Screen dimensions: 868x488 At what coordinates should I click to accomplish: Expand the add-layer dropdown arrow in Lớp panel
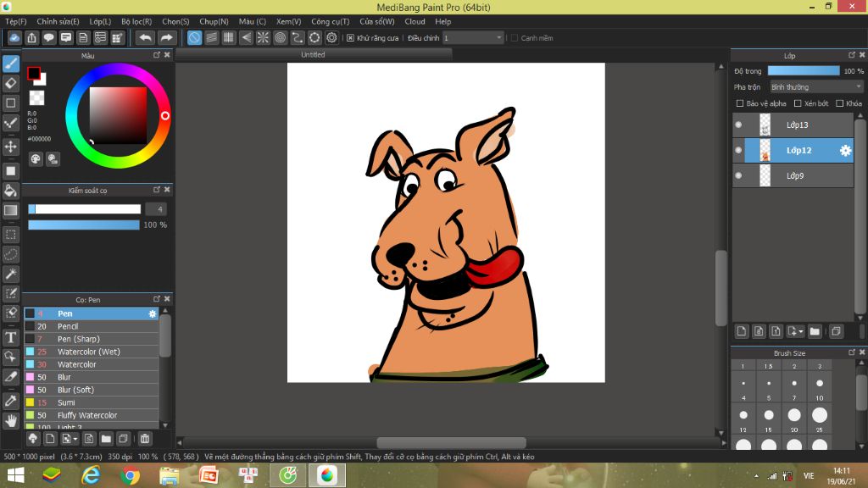point(800,331)
